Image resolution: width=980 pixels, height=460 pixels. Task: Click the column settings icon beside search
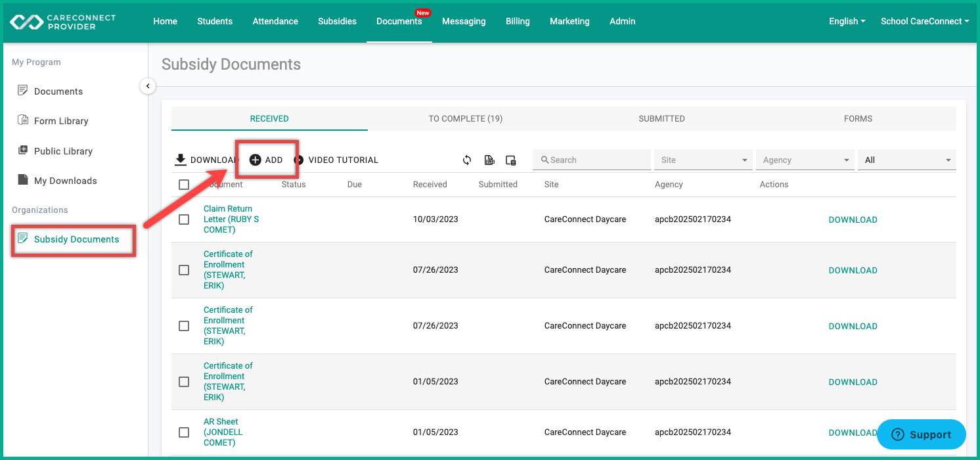point(510,160)
